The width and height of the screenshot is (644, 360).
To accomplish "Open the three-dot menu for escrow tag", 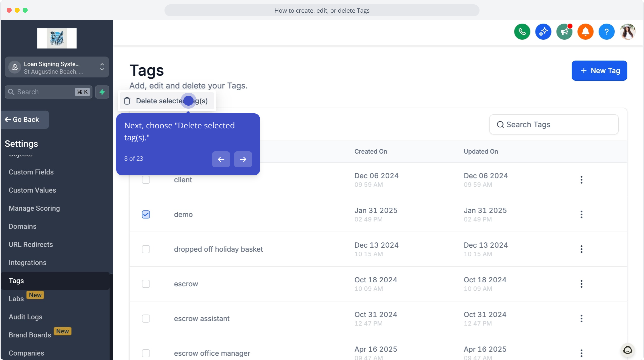I will (x=581, y=284).
